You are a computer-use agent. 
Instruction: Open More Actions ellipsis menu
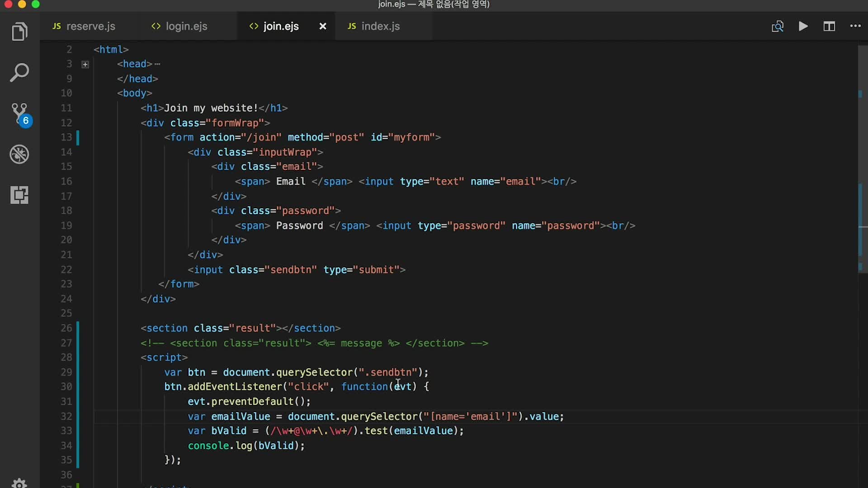click(855, 26)
